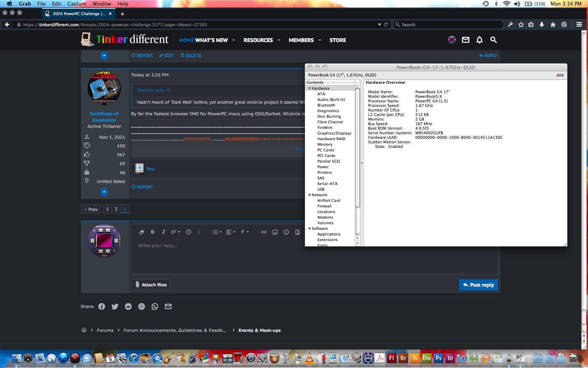Click the Attach files button
588x368 pixels.
151,285
